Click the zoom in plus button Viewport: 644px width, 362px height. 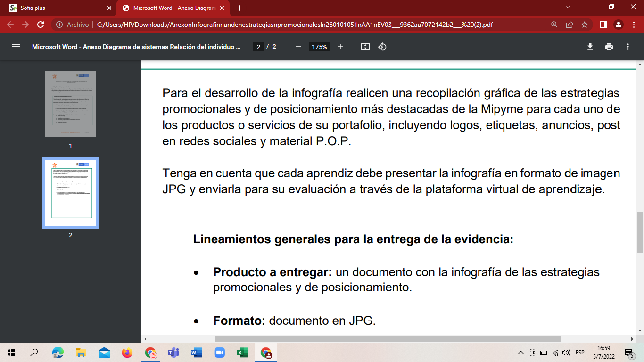tap(340, 47)
